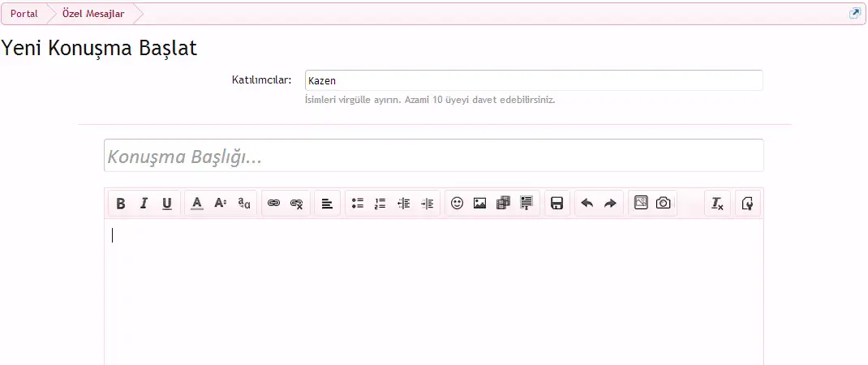This screenshot has height=365, width=868.
Task: Redo the last editor action
Action: click(610, 204)
